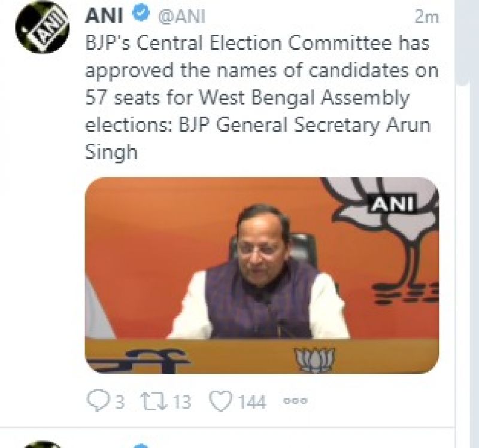Viewport: 479px width, 448px height.
Task: Click the reply speech bubble icon
Action: [96, 401]
